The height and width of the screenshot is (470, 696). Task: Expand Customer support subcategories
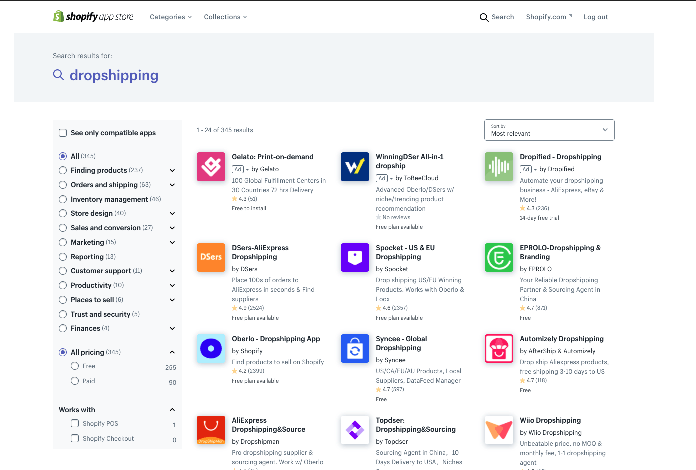[172, 271]
